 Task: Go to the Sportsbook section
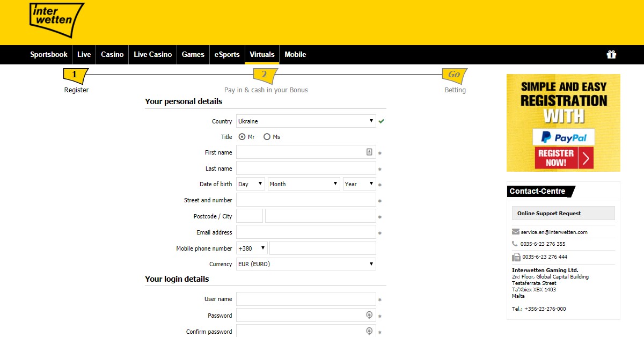click(49, 54)
